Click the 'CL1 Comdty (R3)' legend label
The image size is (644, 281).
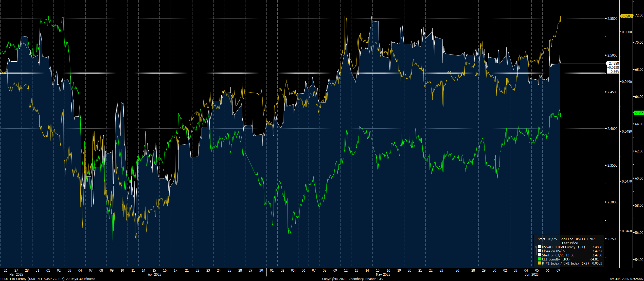coord(556,259)
